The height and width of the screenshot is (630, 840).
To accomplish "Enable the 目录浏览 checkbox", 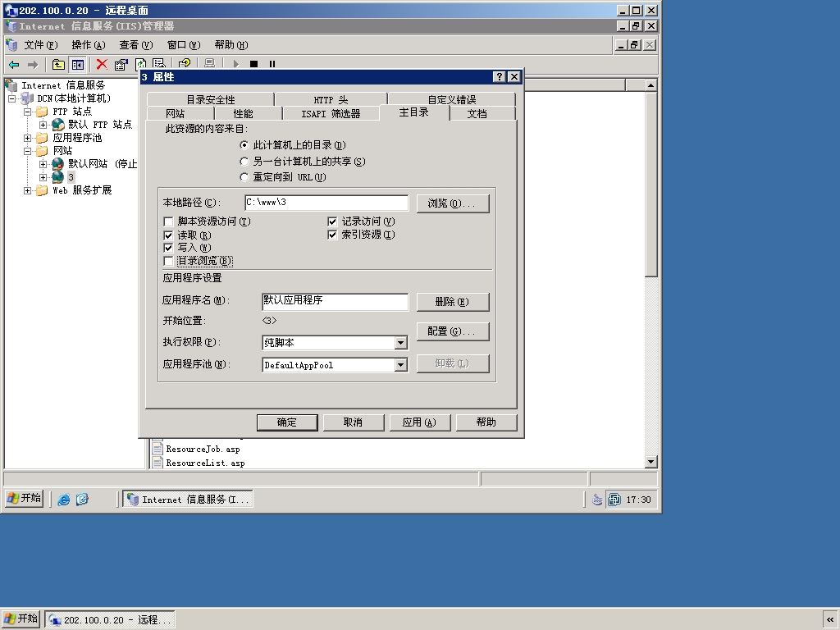I will 168,262.
